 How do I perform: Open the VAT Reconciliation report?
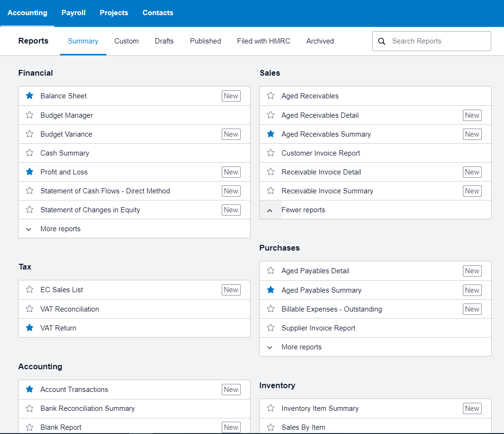(x=70, y=309)
